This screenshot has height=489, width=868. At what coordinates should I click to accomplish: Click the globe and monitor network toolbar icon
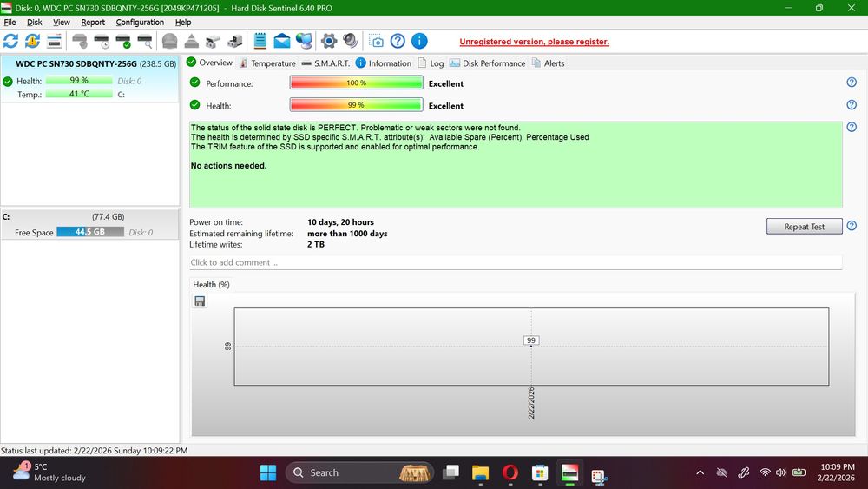(304, 41)
